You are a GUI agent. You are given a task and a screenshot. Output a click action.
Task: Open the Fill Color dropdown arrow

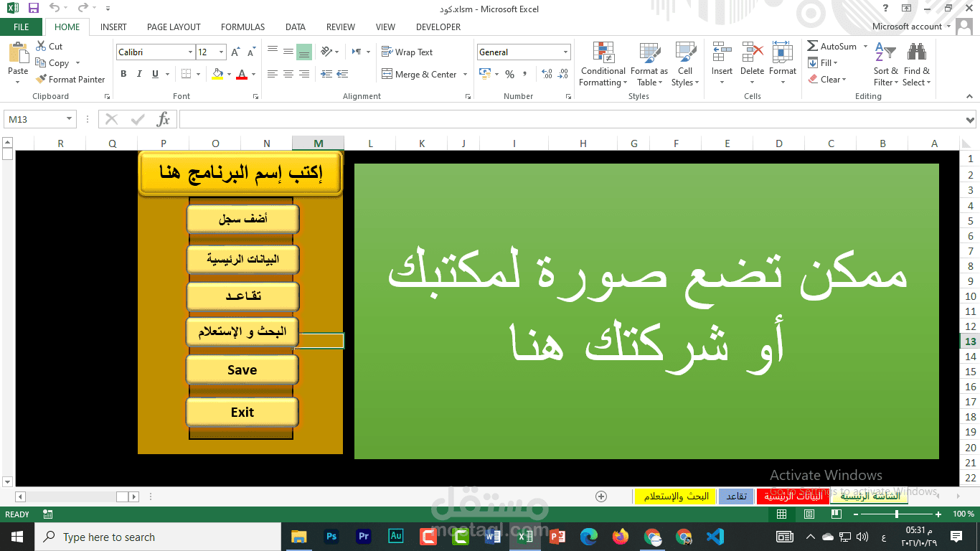pos(228,74)
